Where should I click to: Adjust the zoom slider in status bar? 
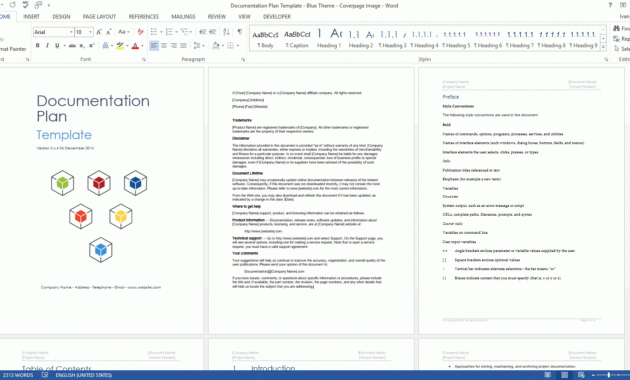pyautogui.click(x=608, y=375)
